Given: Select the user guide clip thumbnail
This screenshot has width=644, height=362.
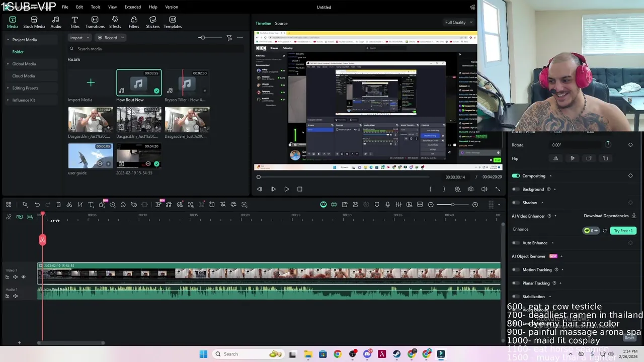Looking at the screenshot, I should point(91,156).
